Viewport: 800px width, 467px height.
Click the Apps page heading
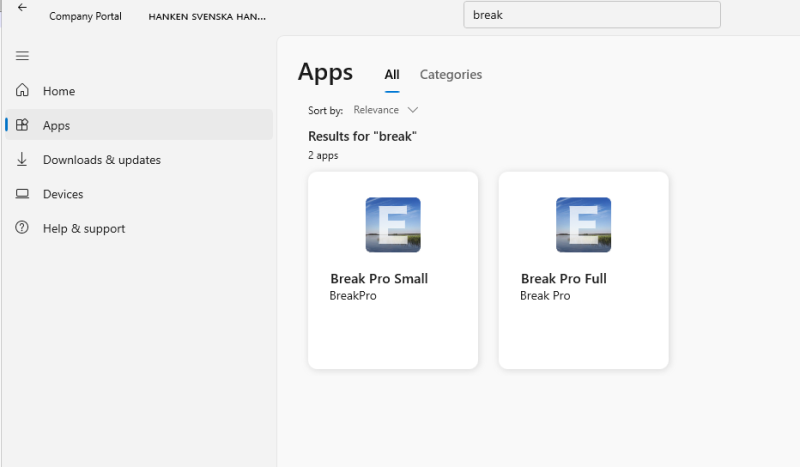[x=326, y=72]
